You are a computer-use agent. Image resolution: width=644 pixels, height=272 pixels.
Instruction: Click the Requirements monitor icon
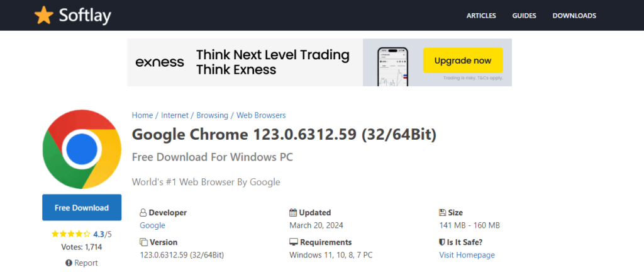click(x=293, y=242)
